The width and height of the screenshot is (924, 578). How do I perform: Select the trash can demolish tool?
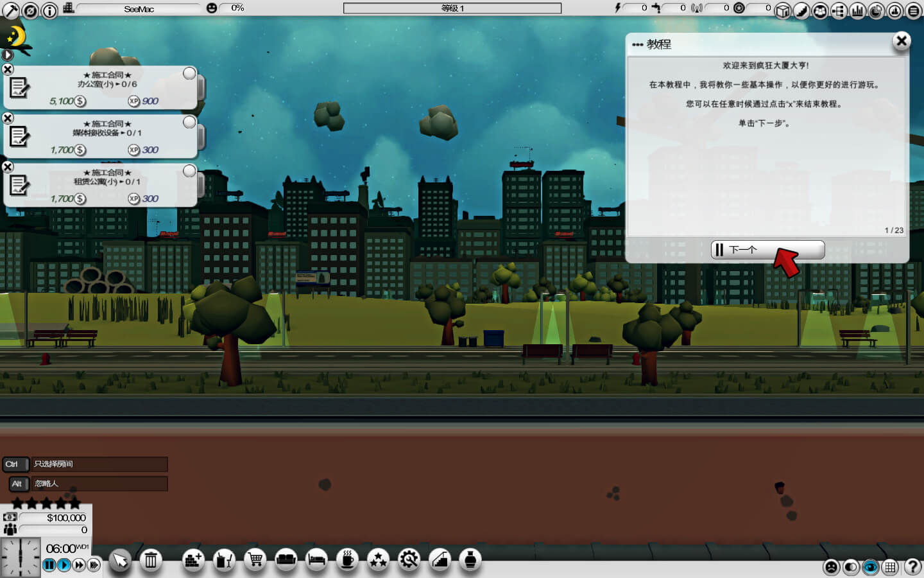[151, 560]
